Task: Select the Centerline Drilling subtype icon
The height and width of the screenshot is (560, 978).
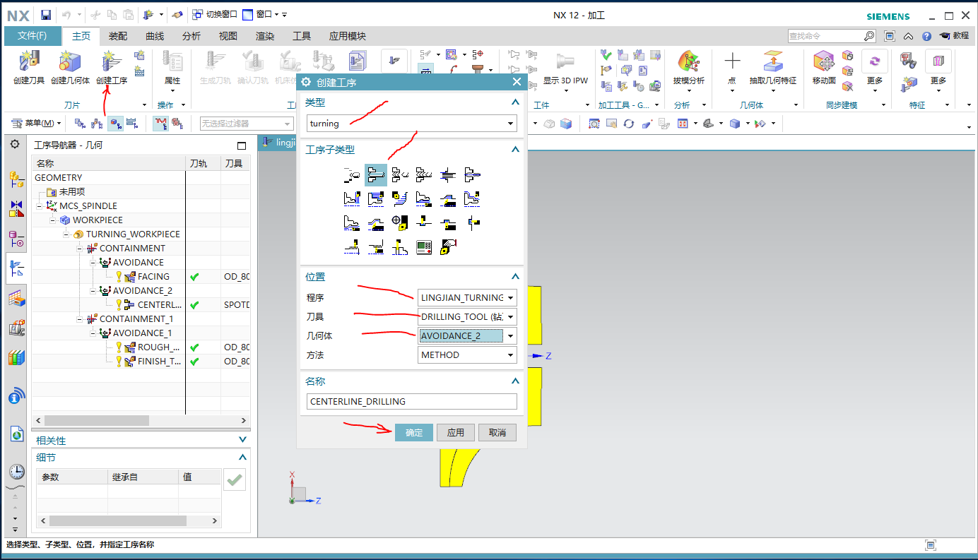Action: coord(376,175)
